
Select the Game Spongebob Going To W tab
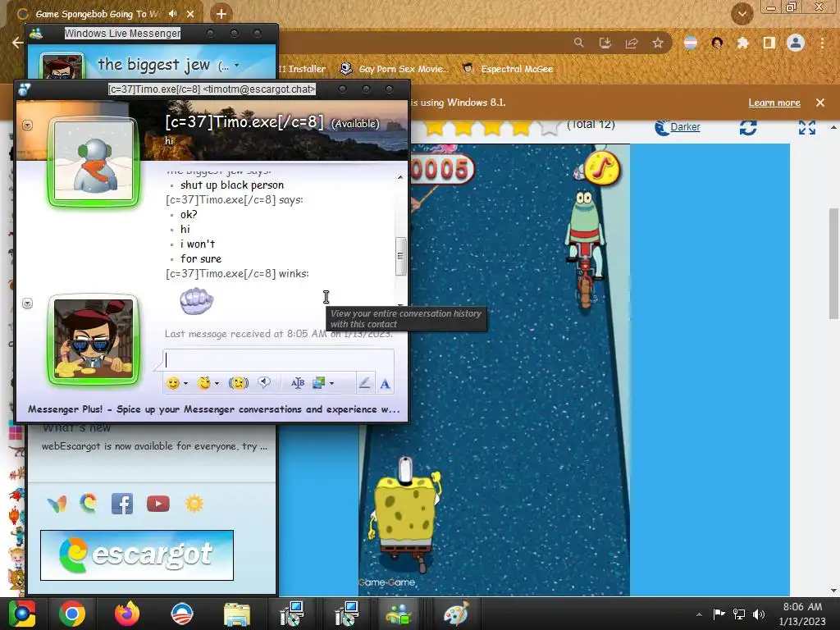tap(97, 14)
